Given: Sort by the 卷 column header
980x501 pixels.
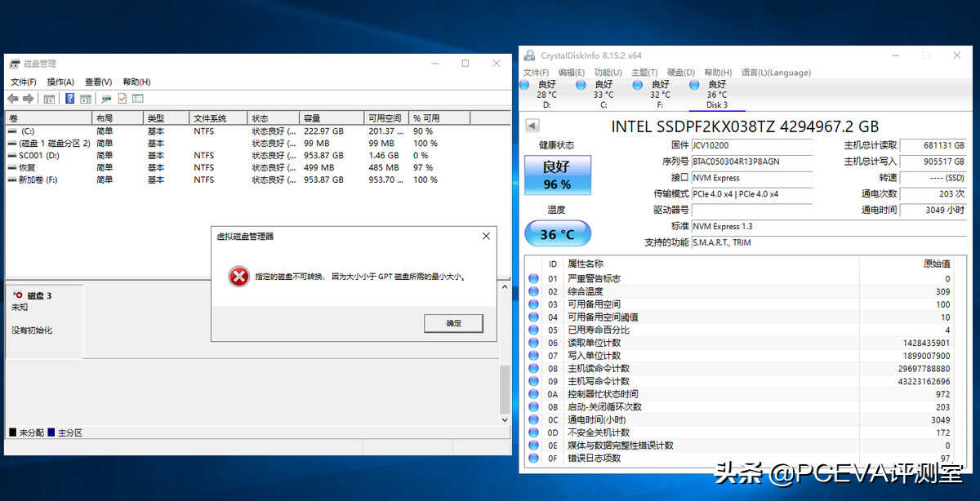Looking at the screenshot, I should pos(48,118).
